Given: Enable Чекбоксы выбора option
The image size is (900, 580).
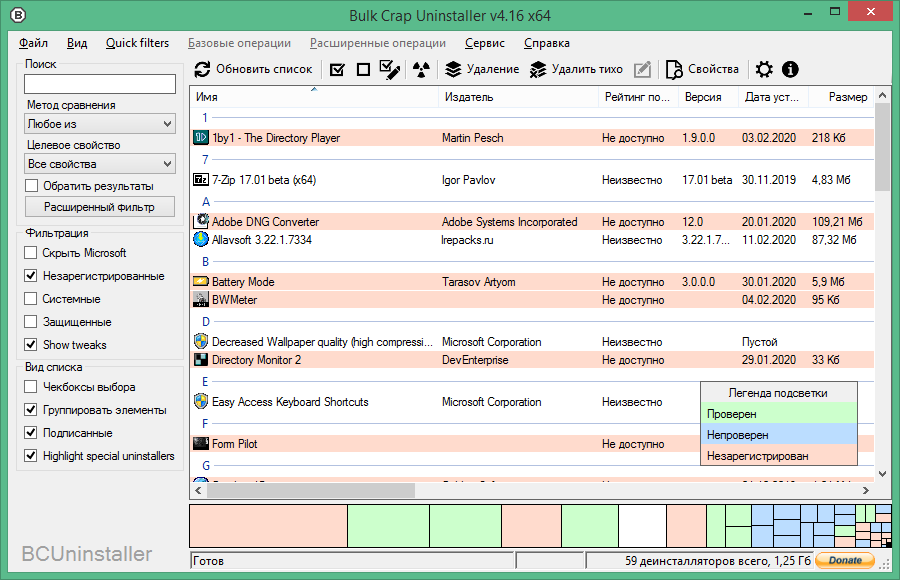Looking at the screenshot, I should [x=31, y=387].
